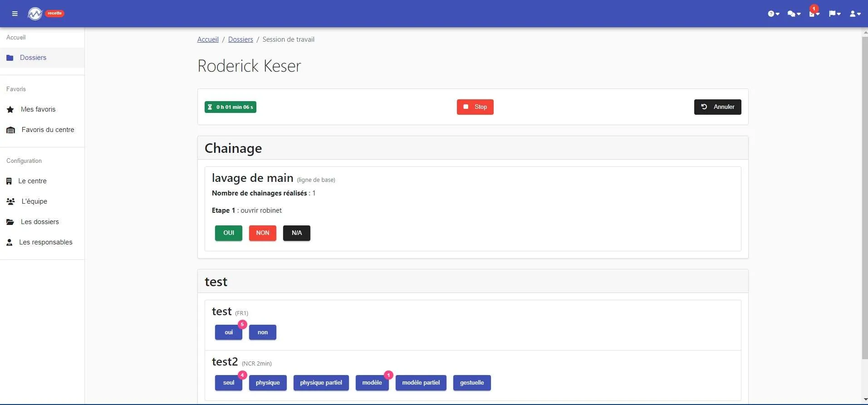Answer OUI for step ouvrir robinet

[x=229, y=233]
